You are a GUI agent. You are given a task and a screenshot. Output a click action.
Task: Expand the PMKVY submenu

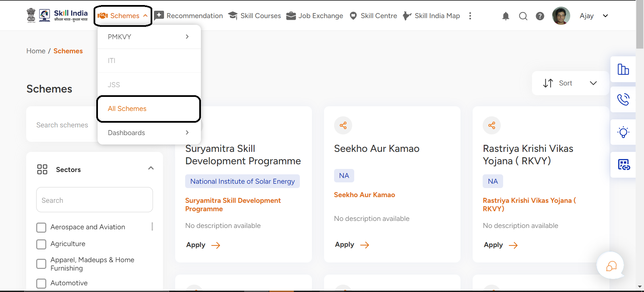pyautogui.click(x=149, y=37)
